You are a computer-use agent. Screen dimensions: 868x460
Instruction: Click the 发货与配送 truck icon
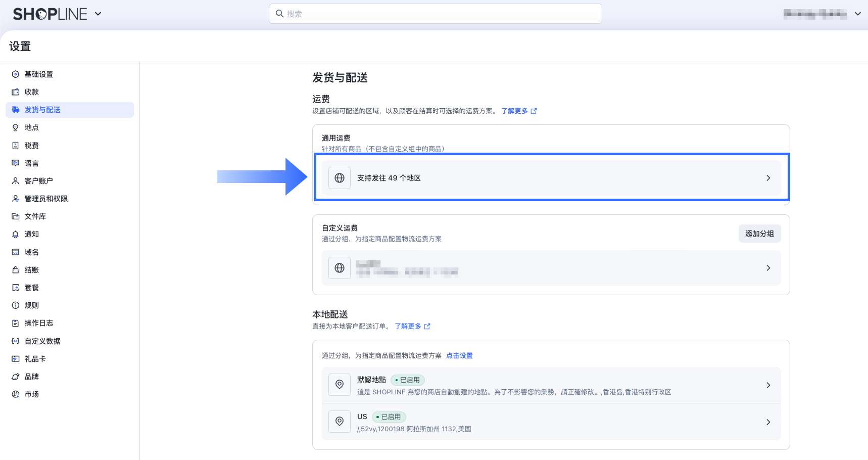pos(16,110)
